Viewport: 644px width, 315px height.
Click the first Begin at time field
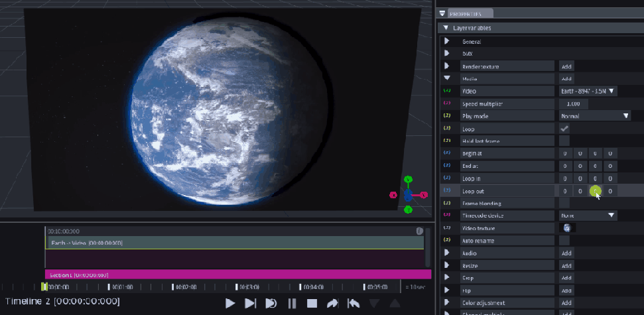pyautogui.click(x=565, y=154)
